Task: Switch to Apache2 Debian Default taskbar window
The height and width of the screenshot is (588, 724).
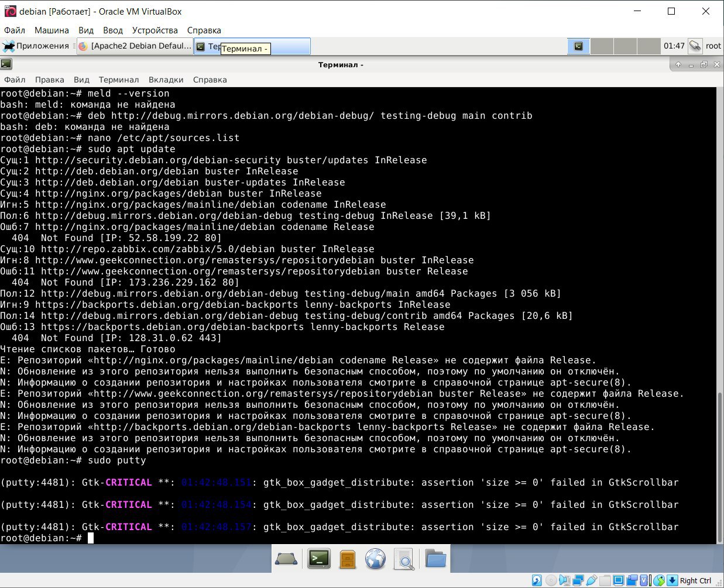Action: tap(135, 46)
